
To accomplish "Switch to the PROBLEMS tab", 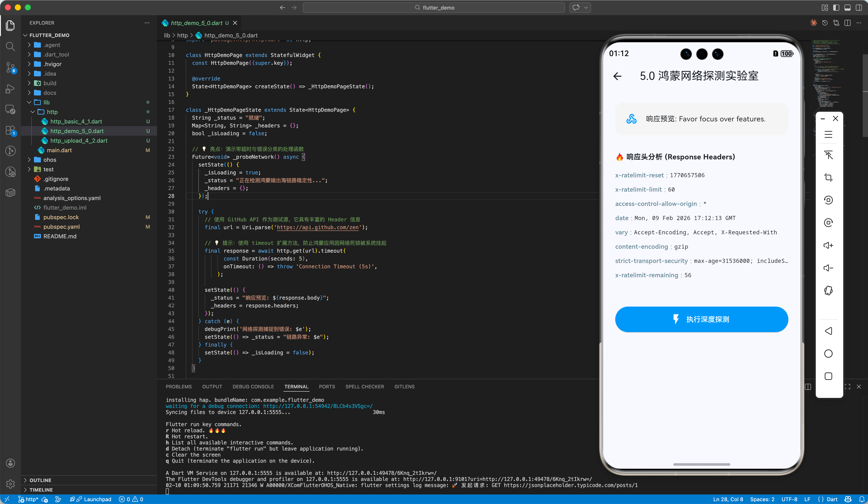I will (178, 387).
